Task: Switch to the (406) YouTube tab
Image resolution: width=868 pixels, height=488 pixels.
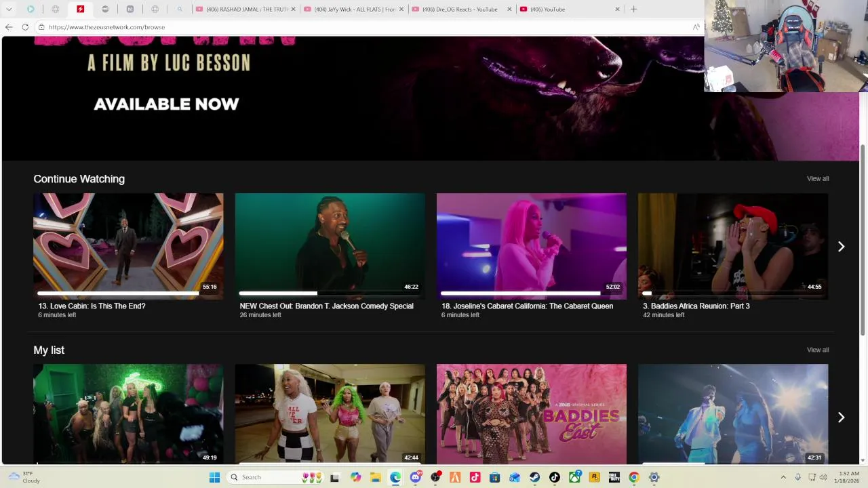Action: click(570, 9)
